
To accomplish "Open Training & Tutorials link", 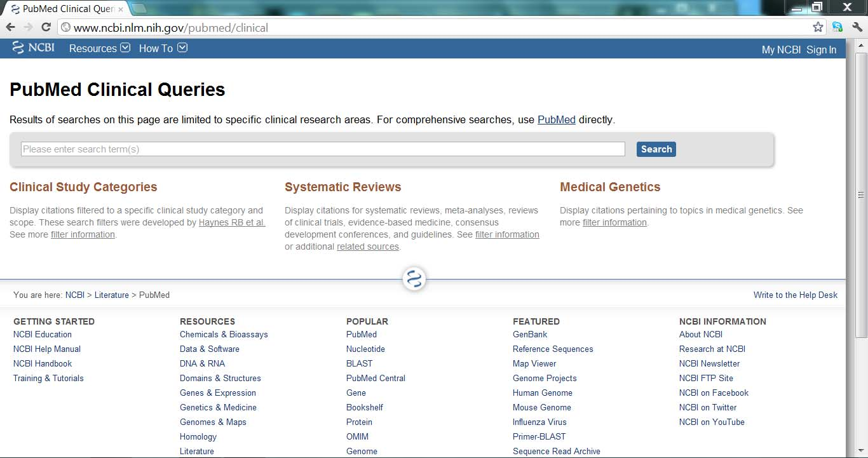I will coord(48,378).
